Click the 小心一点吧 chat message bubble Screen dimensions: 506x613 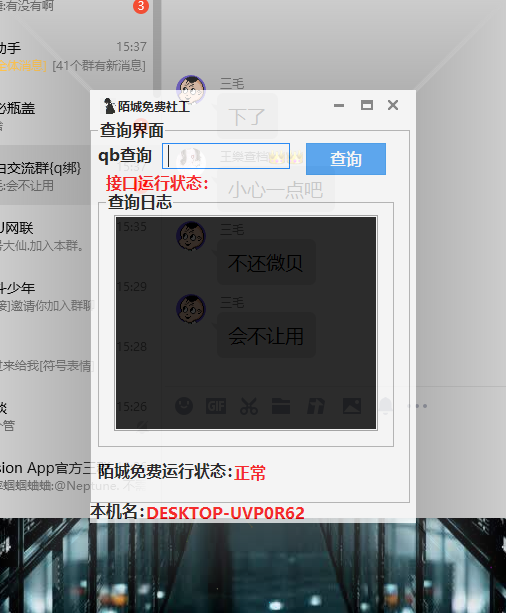(x=276, y=190)
